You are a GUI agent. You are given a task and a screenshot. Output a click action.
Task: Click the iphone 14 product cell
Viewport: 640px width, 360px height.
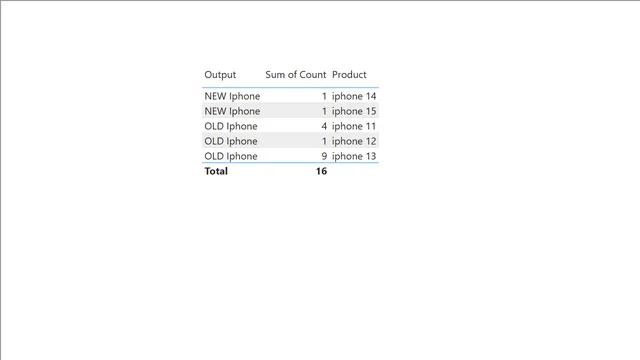(x=354, y=96)
